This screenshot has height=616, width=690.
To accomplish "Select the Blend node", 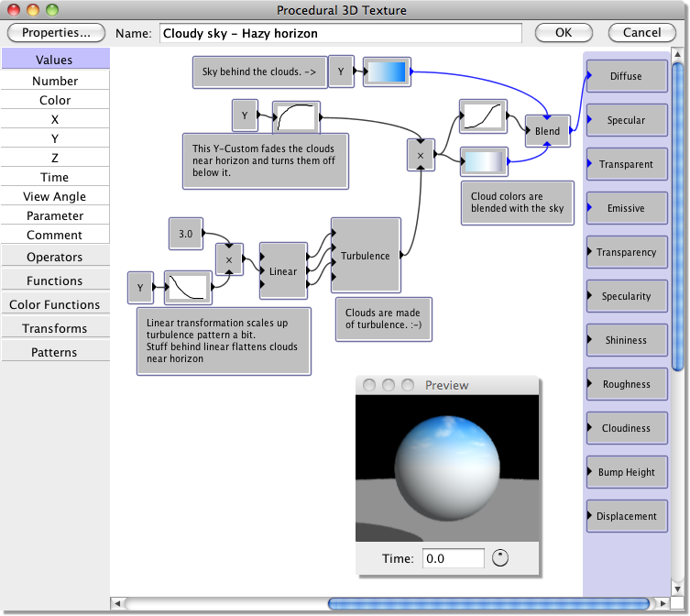I will [547, 131].
